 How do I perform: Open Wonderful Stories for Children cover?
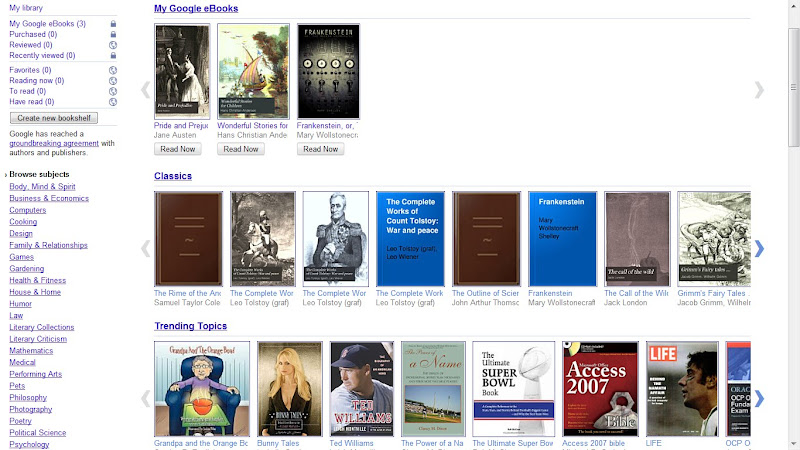(254, 71)
